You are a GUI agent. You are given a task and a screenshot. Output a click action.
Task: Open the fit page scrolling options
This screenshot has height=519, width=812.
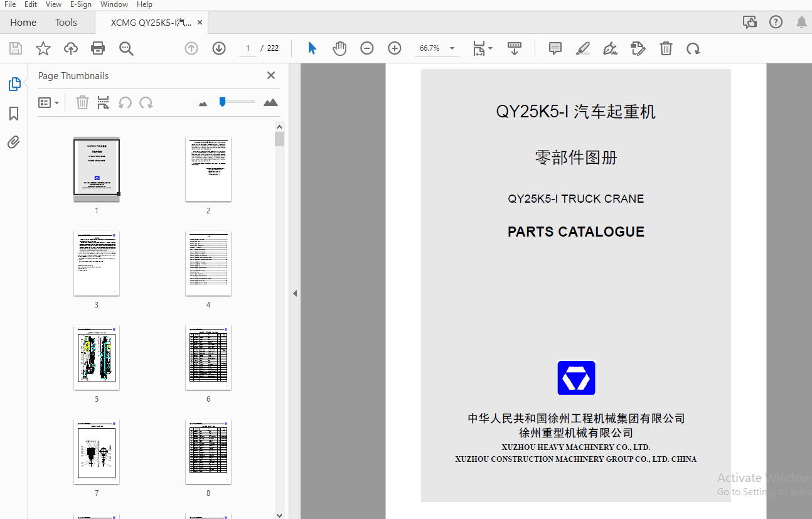(483, 48)
